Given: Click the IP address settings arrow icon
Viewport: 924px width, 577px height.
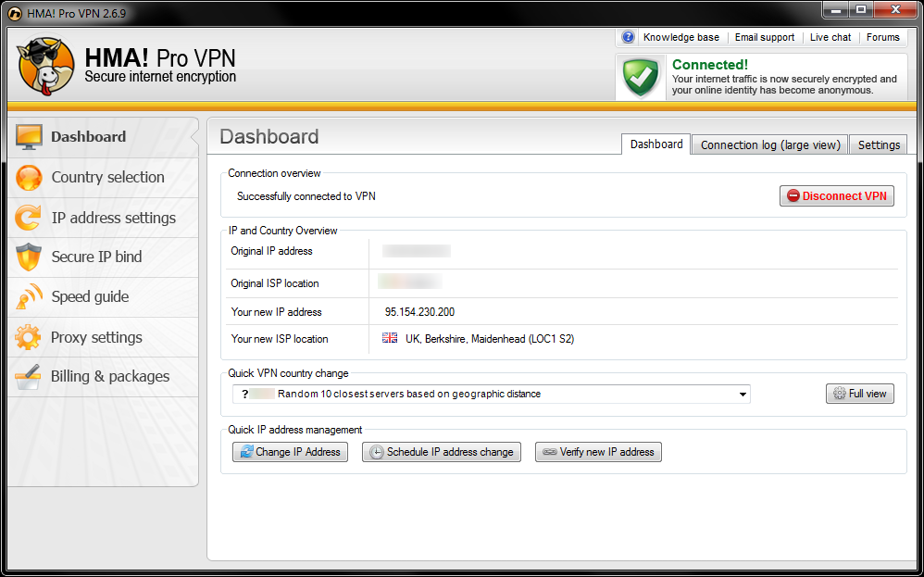Looking at the screenshot, I should (x=30, y=218).
